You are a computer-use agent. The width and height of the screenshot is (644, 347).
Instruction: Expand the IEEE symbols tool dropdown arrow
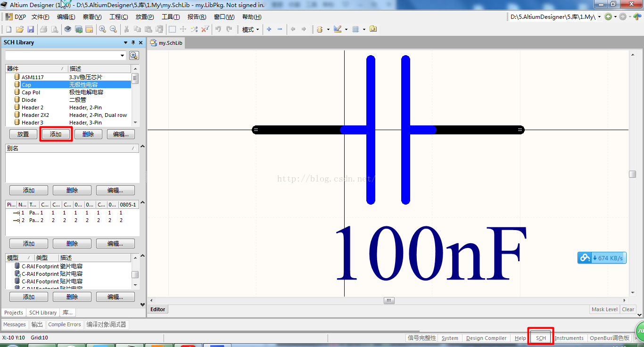point(328,29)
